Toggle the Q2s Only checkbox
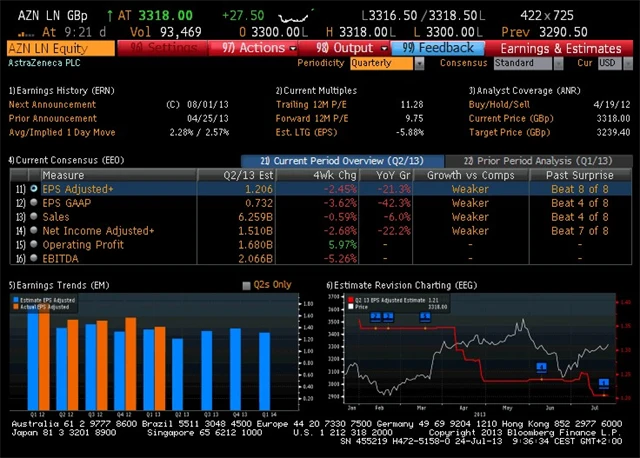The height and width of the screenshot is (458, 640). 247,285
